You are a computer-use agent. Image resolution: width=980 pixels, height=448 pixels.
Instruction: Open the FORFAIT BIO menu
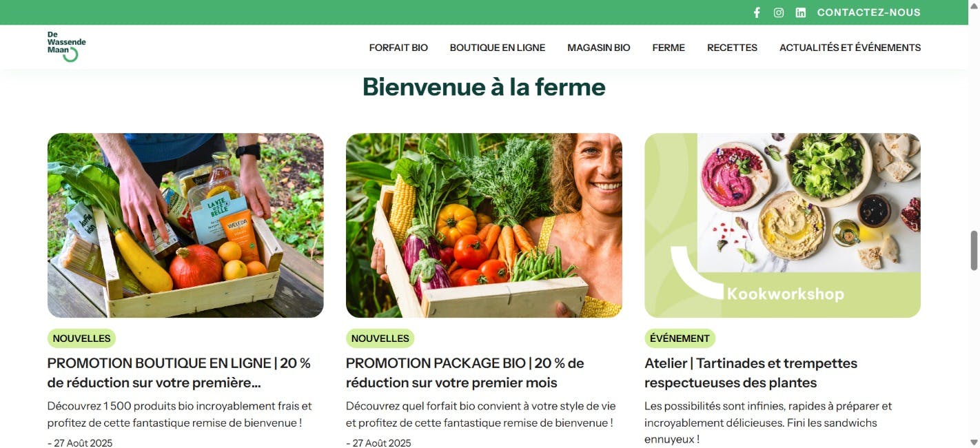[x=398, y=48]
